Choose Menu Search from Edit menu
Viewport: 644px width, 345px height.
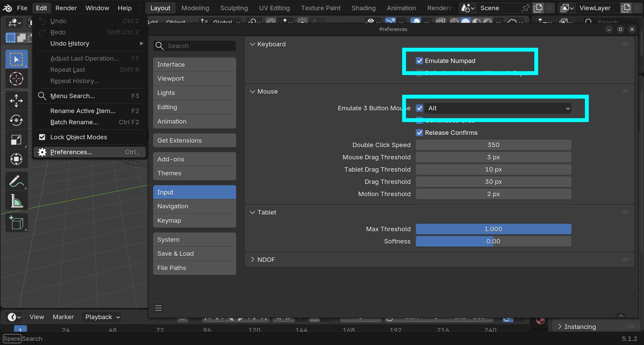click(90, 96)
